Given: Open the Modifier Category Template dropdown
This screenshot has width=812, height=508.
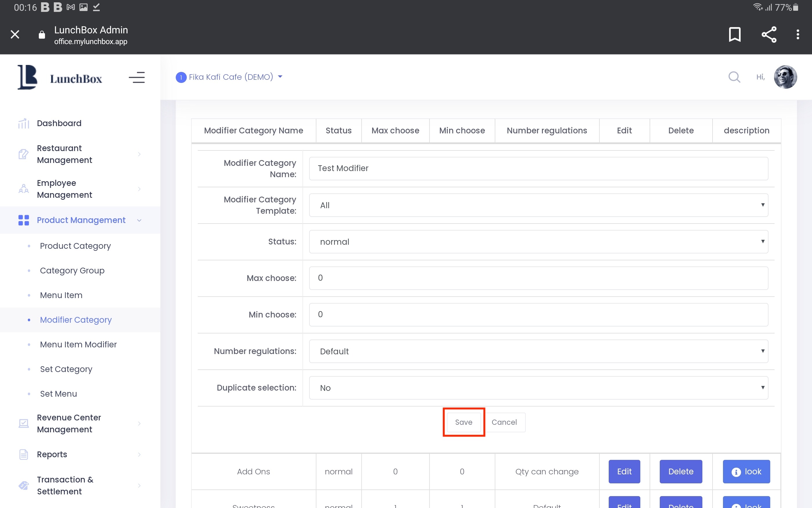Looking at the screenshot, I should (538, 205).
